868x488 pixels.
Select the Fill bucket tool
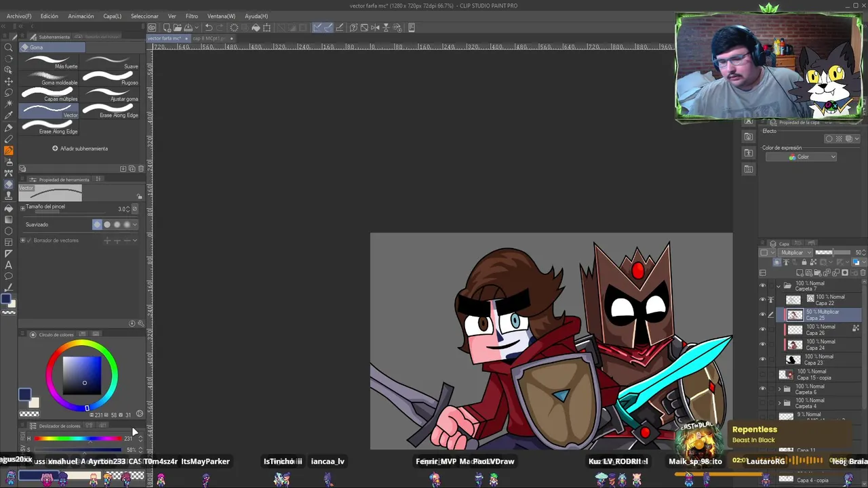coord(9,208)
